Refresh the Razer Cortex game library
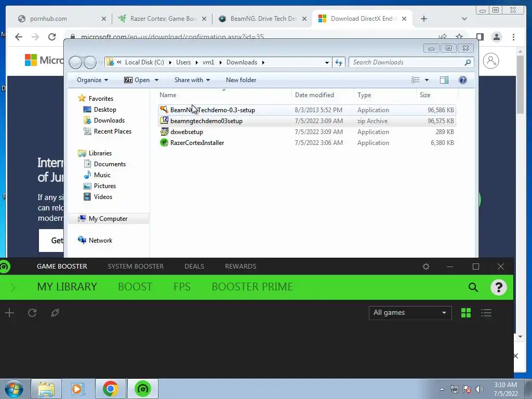 [x=32, y=312]
